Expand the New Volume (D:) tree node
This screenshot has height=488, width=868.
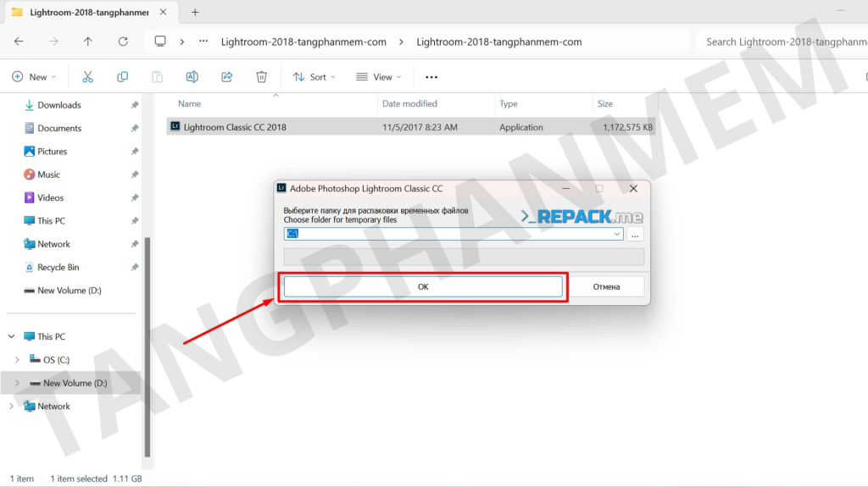[17, 383]
